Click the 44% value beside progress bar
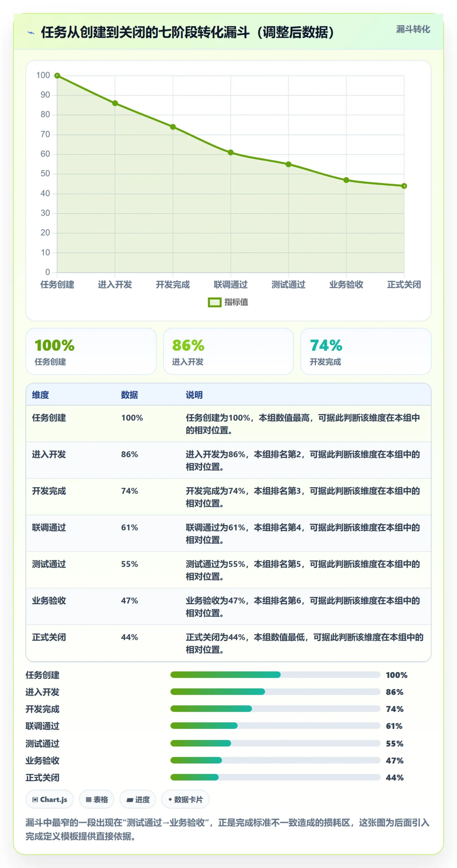This screenshot has height=868, width=457. [395, 777]
